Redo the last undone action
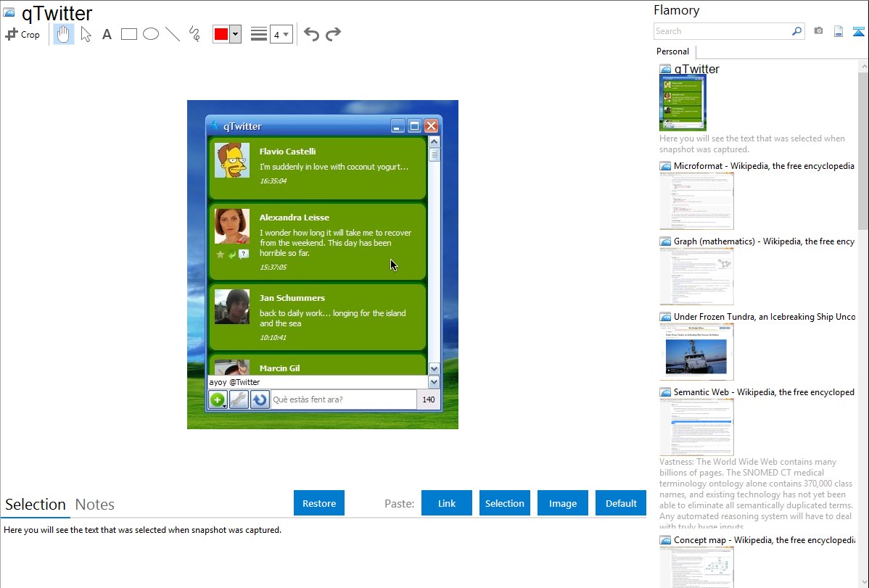The image size is (869, 588). click(x=333, y=34)
